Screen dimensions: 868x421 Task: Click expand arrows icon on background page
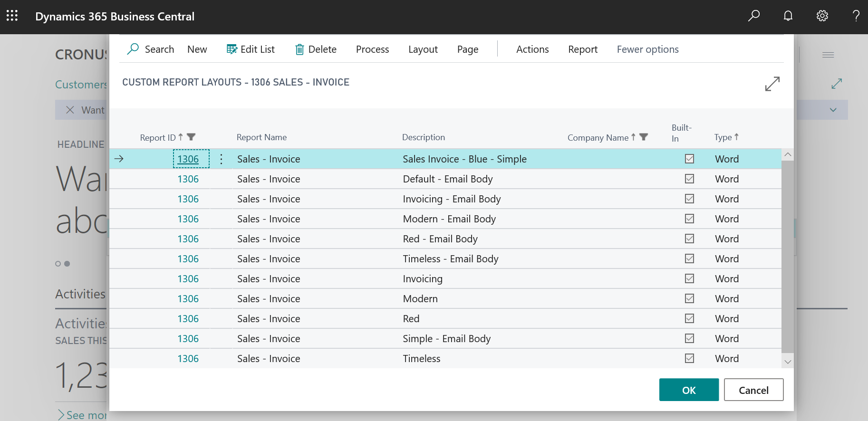pos(837,84)
